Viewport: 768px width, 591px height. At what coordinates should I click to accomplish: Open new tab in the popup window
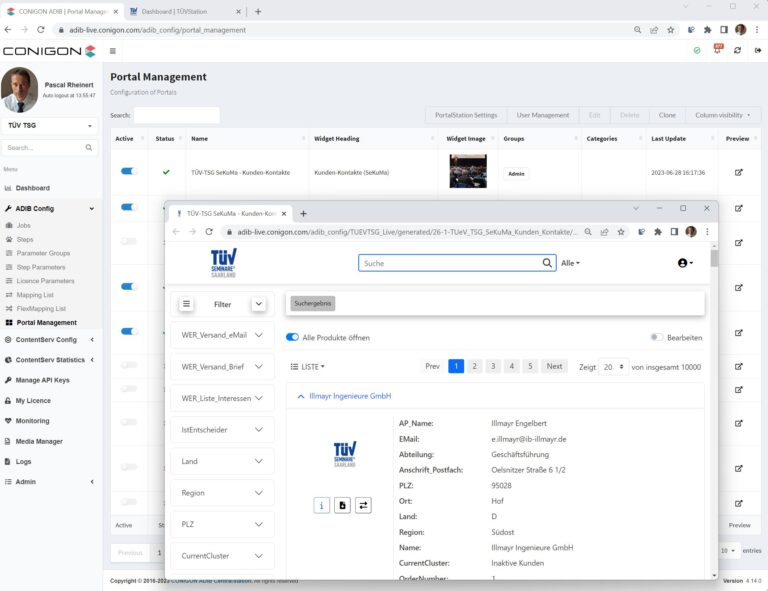coord(303,213)
